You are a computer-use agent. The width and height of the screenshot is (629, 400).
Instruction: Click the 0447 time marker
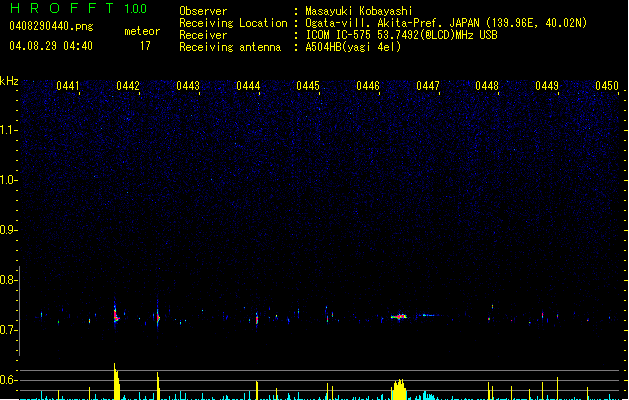tap(428, 86)
